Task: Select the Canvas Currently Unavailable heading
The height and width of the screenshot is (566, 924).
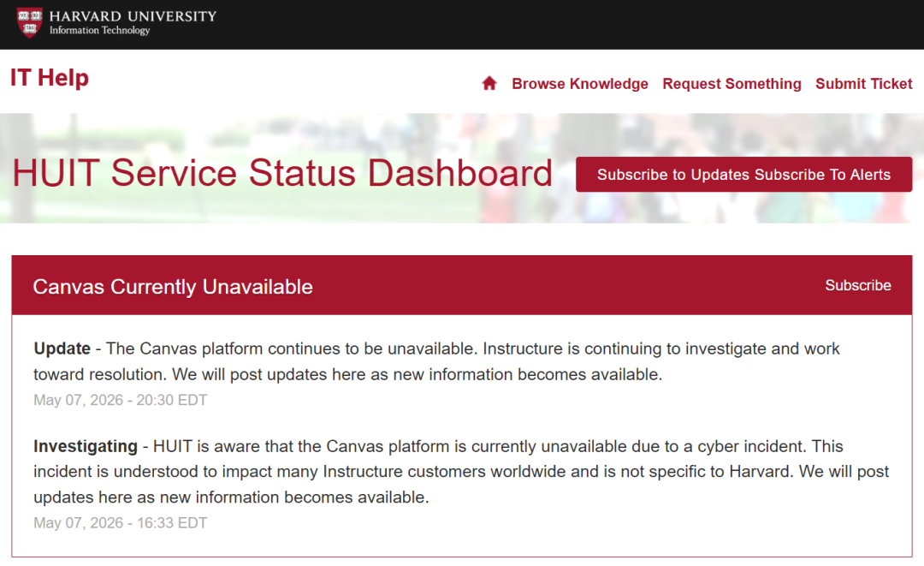Action: 173,287
